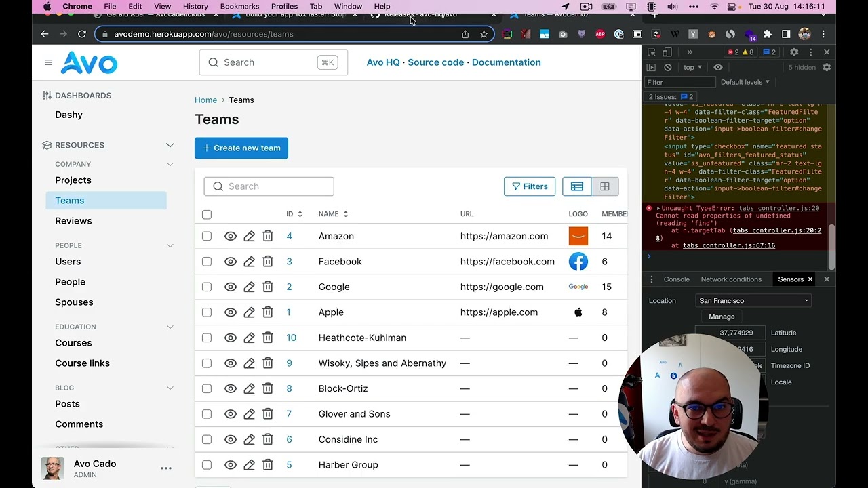Check the Apple row checkbox
The width and height of the screenshot is (868, 488).
(x=207, y=312)
